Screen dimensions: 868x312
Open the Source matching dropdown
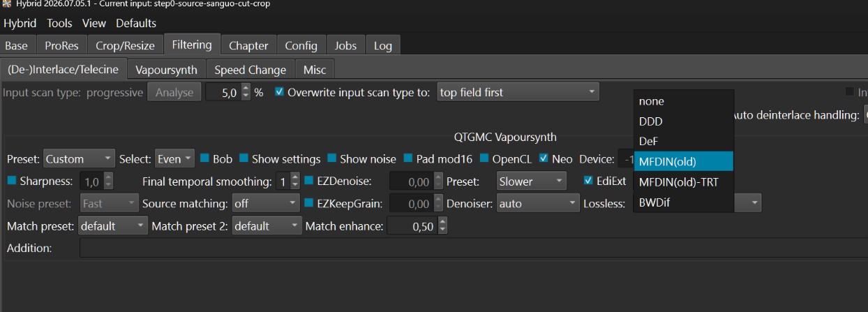point(267,204)
